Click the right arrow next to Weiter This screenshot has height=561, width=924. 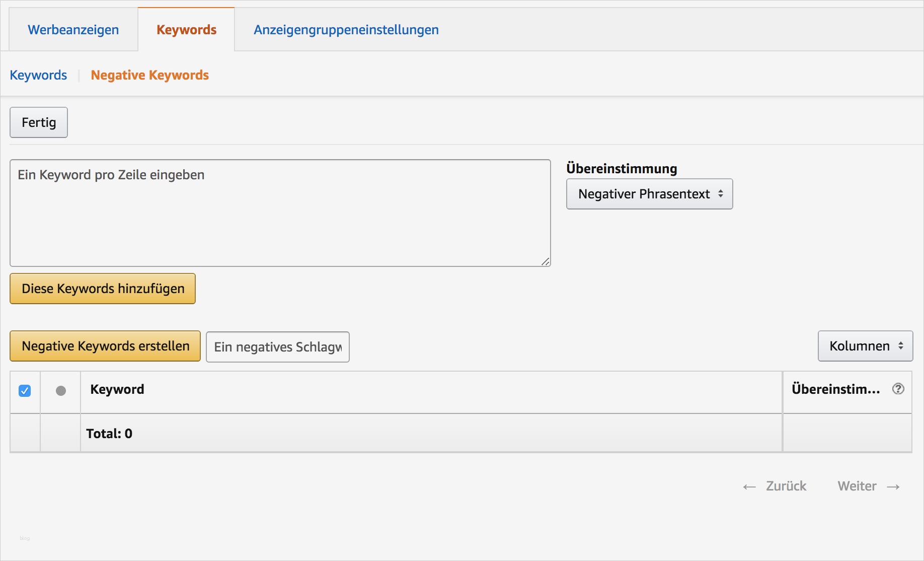tap(893, 486)
